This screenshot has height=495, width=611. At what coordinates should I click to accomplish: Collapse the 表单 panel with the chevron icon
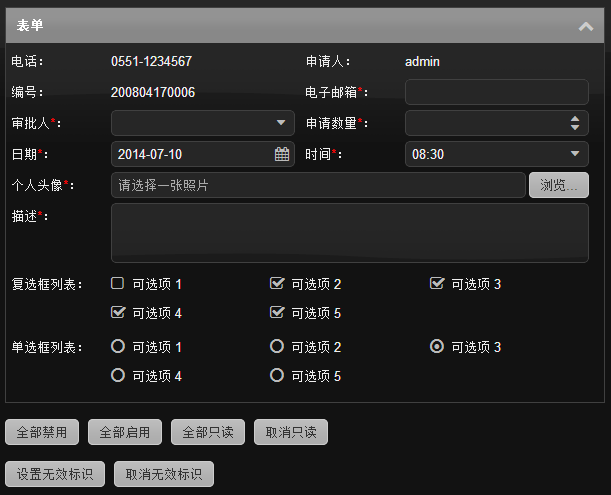[x=586, y=26]
